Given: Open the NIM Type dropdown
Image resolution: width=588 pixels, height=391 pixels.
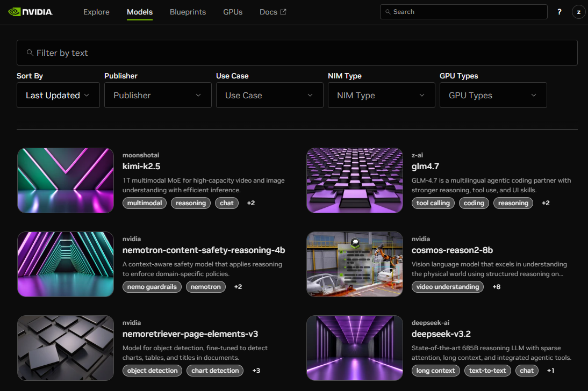Looking at the screenshot, I should [x=381, y=95].
